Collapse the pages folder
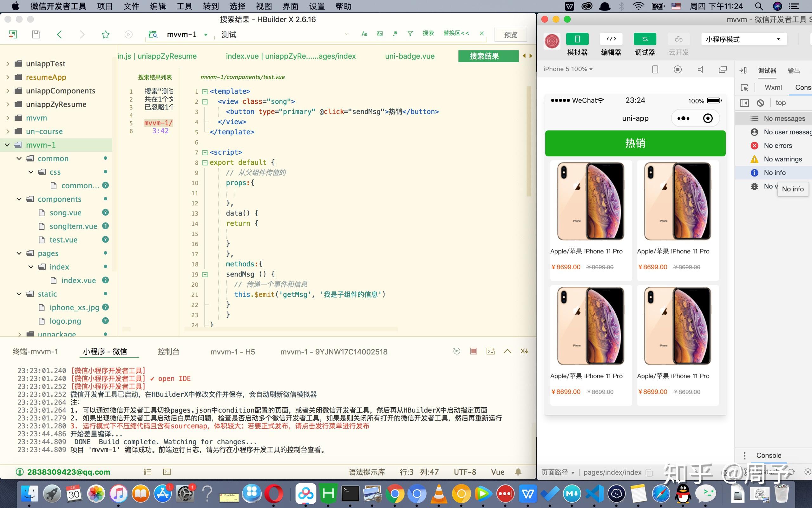The image size is (812, 508). pyautogui.click(x=19, y=253)
